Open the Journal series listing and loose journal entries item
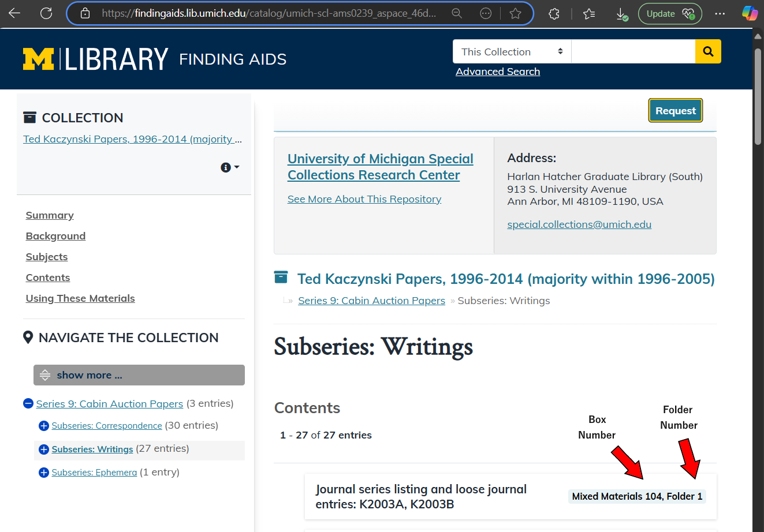Screen dimensions: 764x532 click(421, 497)
